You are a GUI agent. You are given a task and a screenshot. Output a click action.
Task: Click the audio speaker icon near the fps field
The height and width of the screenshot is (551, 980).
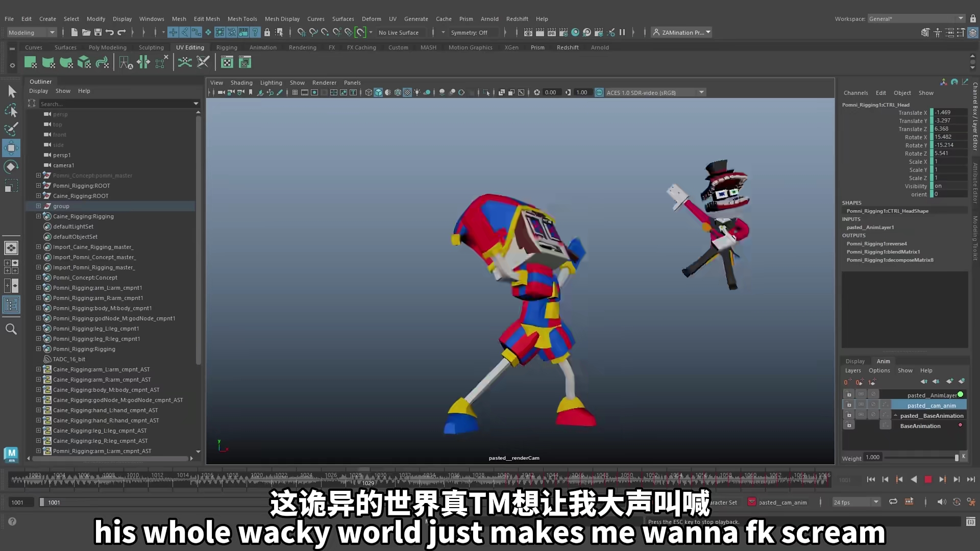(x=942, y=502)
